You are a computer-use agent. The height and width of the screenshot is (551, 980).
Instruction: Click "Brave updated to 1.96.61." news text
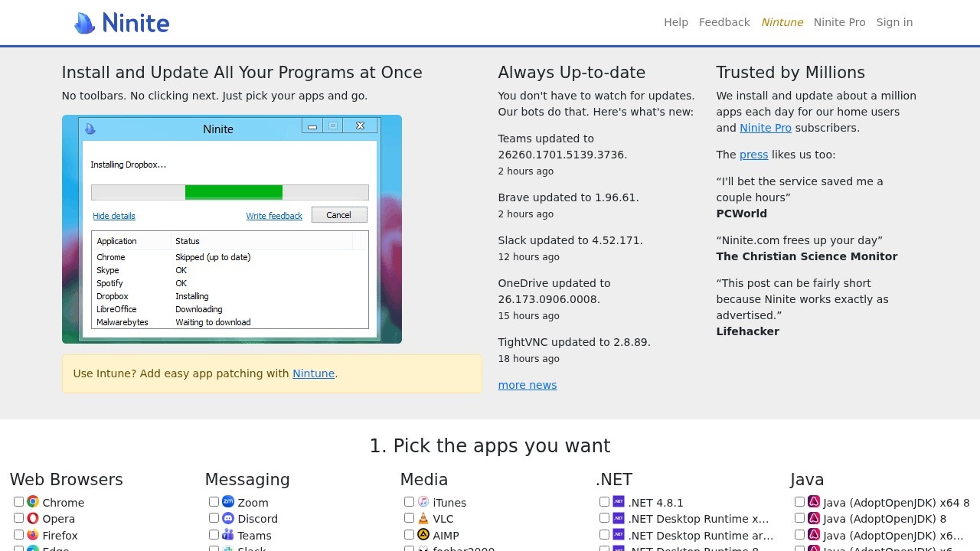[569, 197]
